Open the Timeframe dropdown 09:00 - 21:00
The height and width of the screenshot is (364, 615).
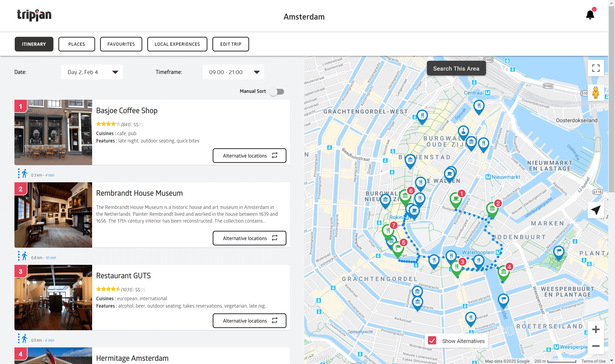tap(234, 72)
